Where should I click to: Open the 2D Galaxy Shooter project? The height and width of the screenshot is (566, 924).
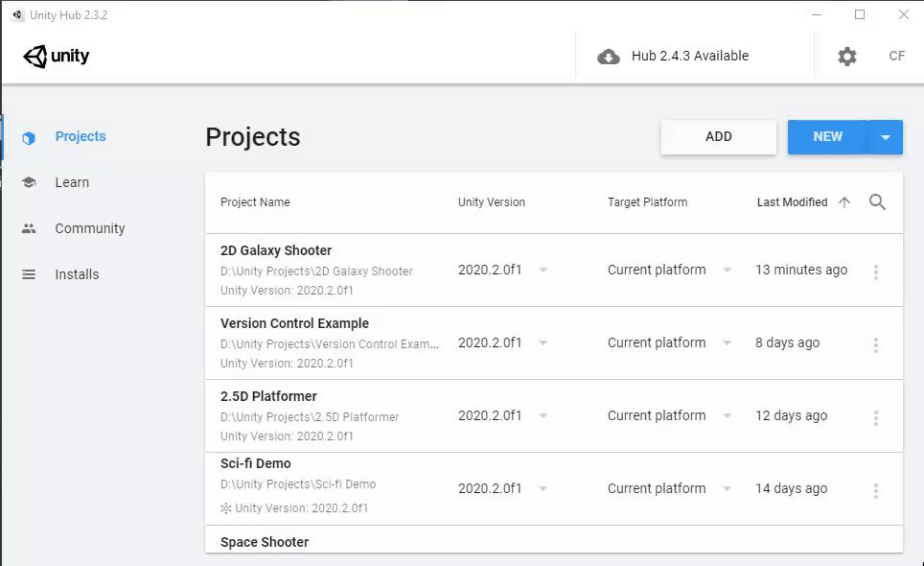click(x=276, y=250)
